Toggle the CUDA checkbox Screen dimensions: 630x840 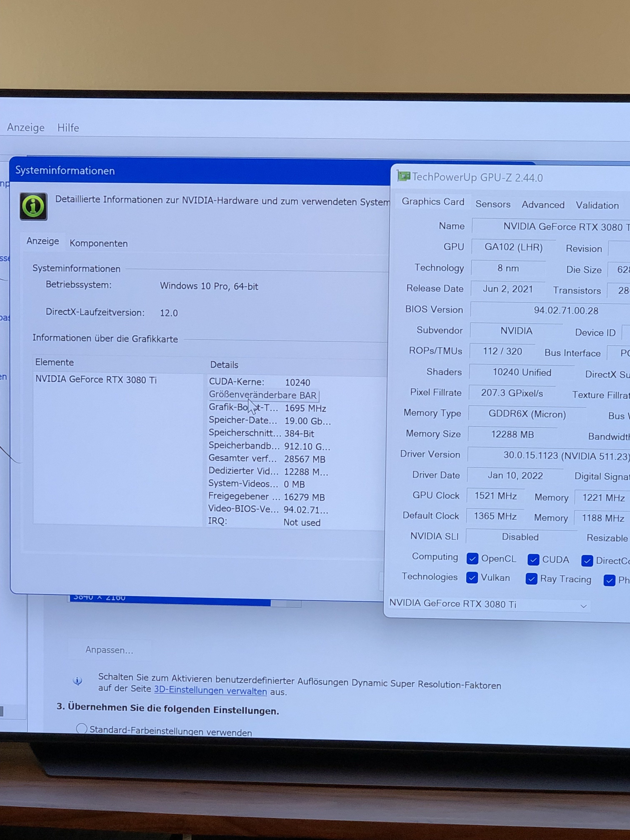[x=533, y=559]
